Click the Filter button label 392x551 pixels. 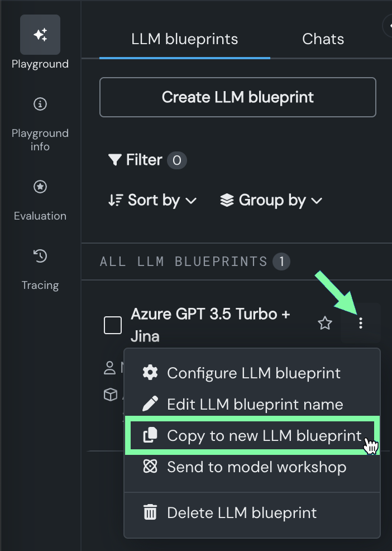tap(144, 160)
